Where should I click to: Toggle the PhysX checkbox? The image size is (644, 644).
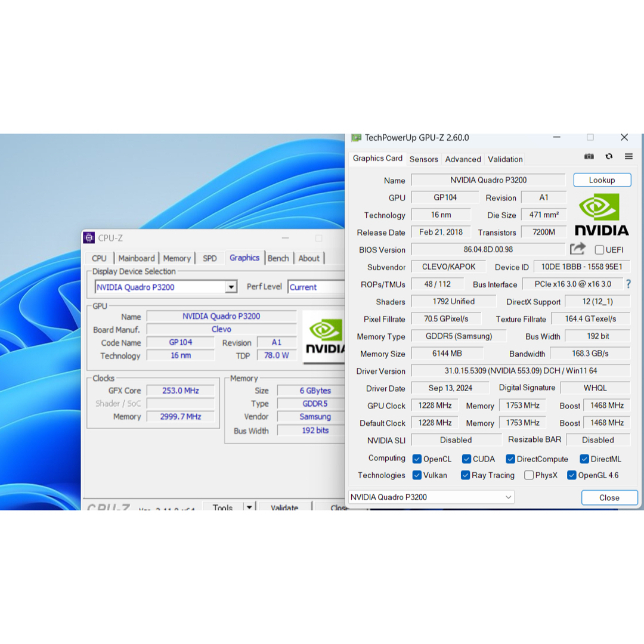[x=529, y=475]
